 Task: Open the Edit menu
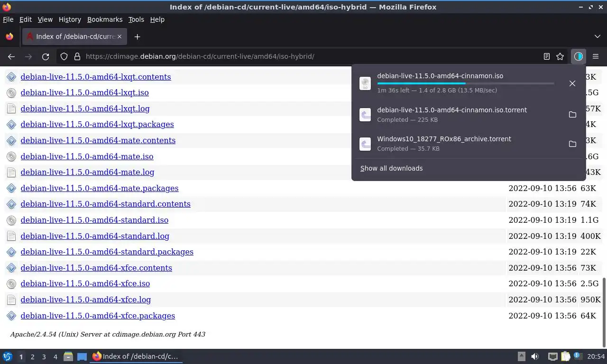click(26, 19)
